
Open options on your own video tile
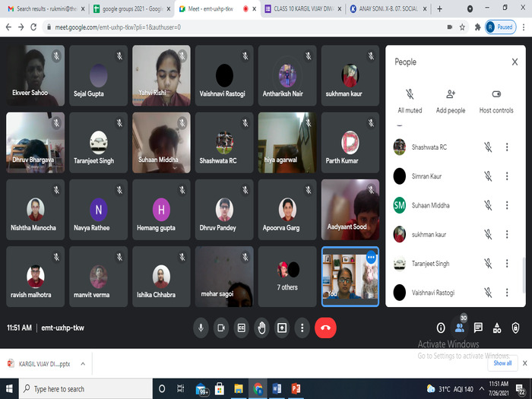pos(371,257)
